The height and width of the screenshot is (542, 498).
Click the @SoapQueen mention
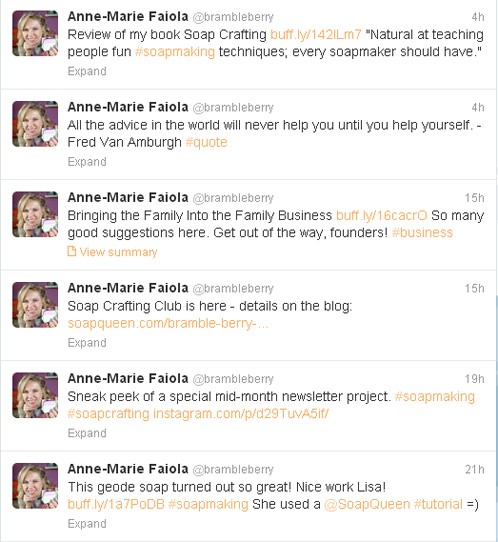click(x=367, y=504)
